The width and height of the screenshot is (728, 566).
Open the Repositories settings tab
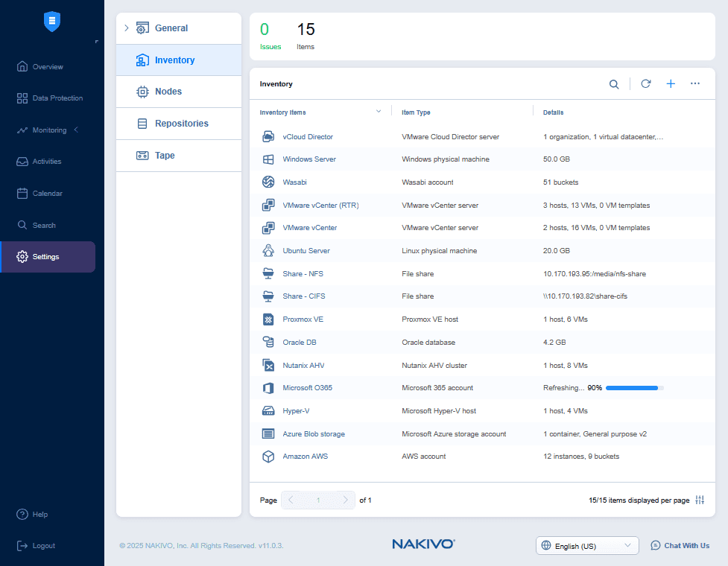click(x=179, y=124)
